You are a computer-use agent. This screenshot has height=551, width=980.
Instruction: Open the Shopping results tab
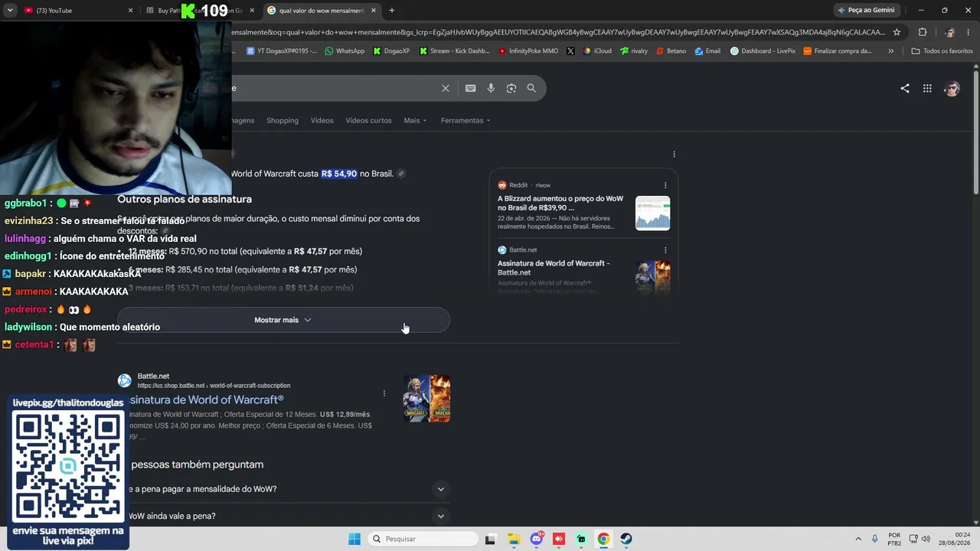[283, 120]
